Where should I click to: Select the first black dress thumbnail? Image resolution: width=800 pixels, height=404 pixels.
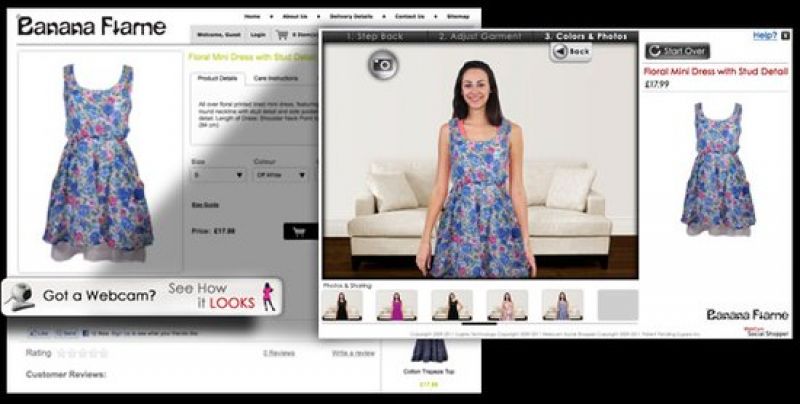[342, 305]
